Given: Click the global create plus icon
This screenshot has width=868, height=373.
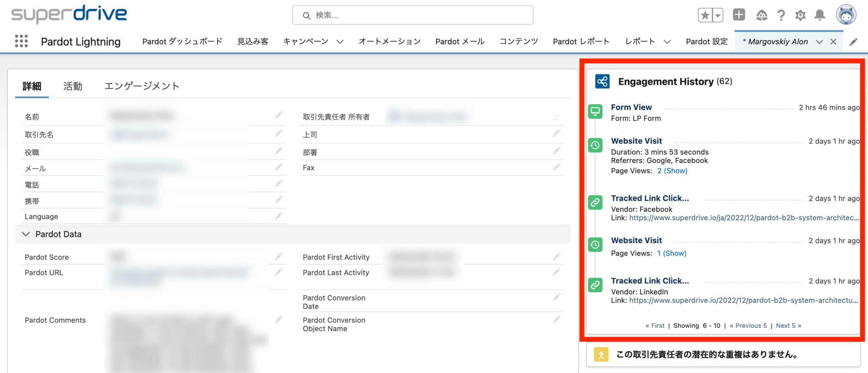Looking at the screenshot, I should click(739, 15).
